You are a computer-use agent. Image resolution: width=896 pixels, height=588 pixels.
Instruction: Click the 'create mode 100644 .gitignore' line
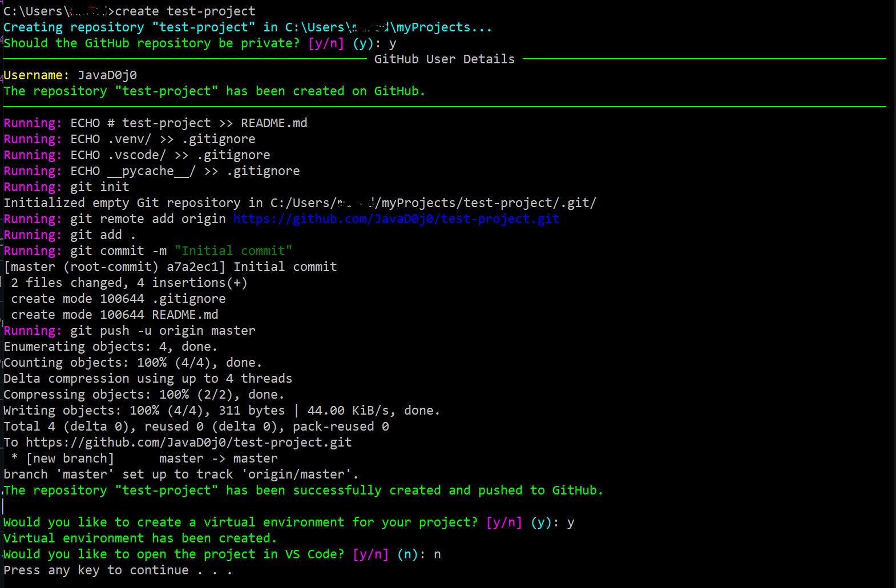(x=118, y=299)
